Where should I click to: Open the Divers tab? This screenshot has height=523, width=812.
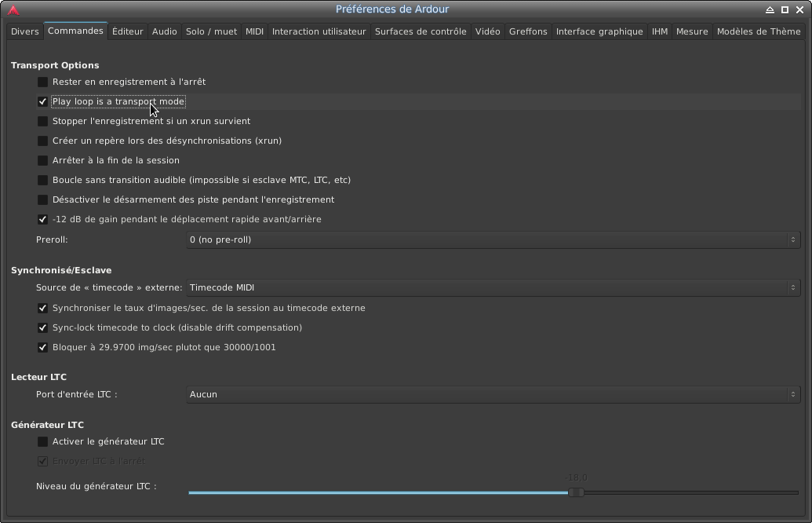[x=25, y=31]
